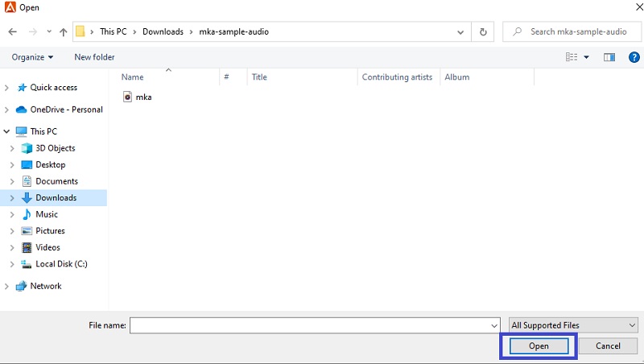644x364 pixels.
Task: Expand the Documents tree node
Action: pyautogui.click(x=12, y=181)
